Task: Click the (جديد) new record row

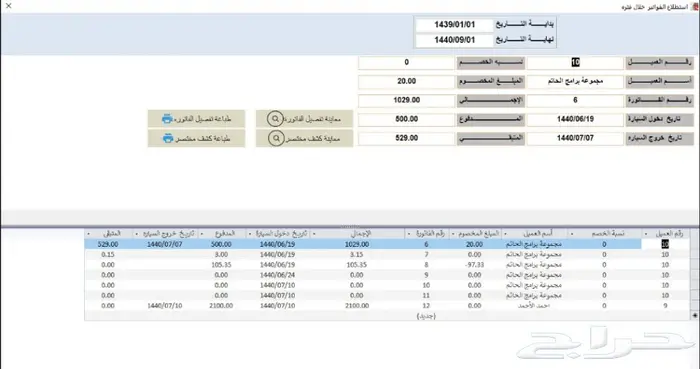Action: 387,316
